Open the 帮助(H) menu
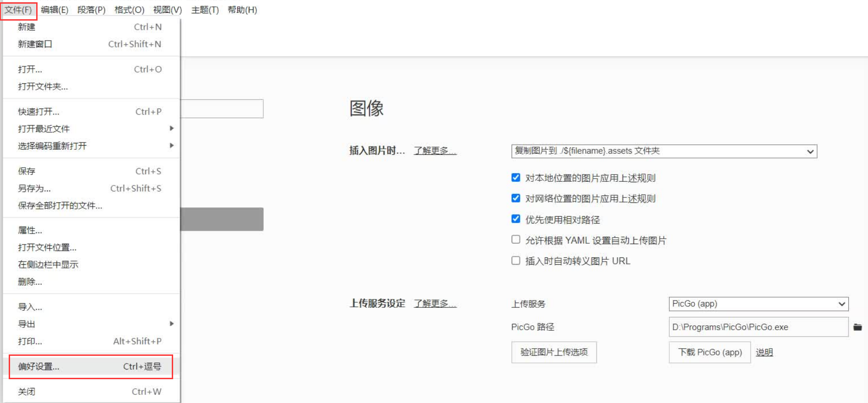 coord(242,10)
